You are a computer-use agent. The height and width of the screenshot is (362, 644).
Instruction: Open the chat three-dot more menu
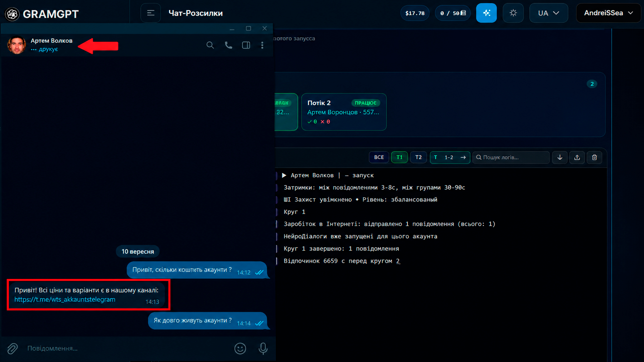point(262,45)
